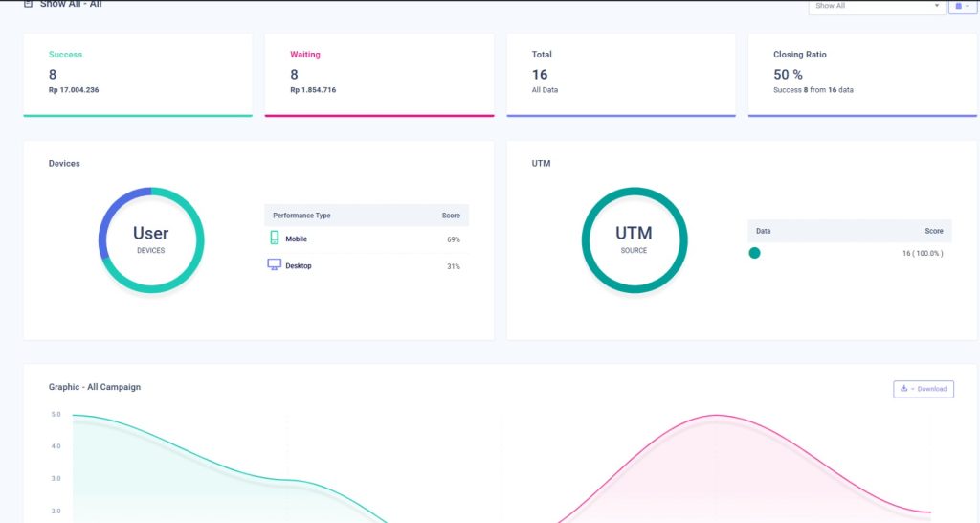
Task: Click the User Devices donut chart center
Action: click(151, 239)
